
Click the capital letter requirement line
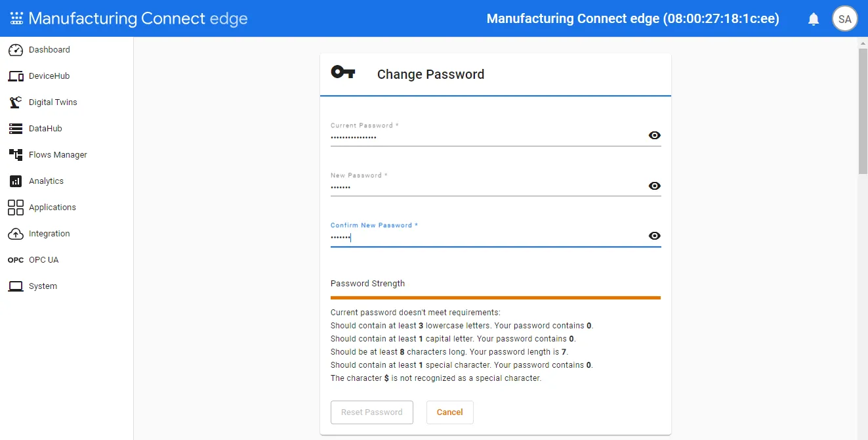pyautogui.click(x=453, y=339)
